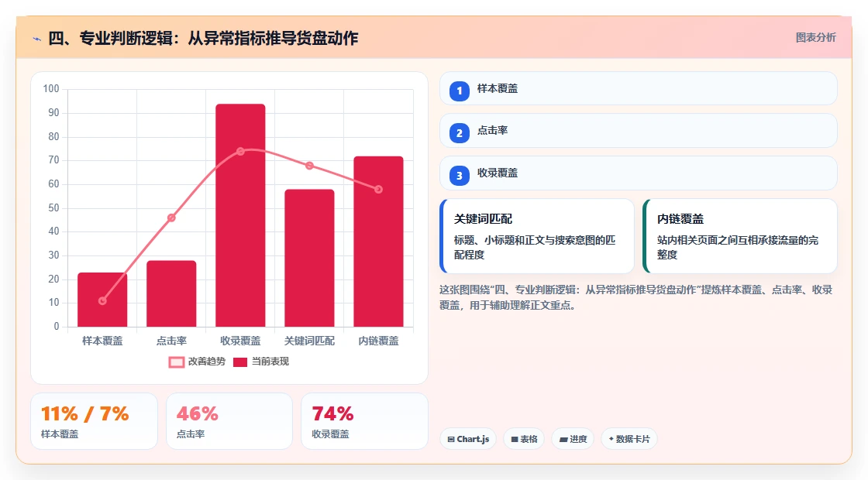
Task: Click the number 2 badge for 点击率
Action: point(459,132)
